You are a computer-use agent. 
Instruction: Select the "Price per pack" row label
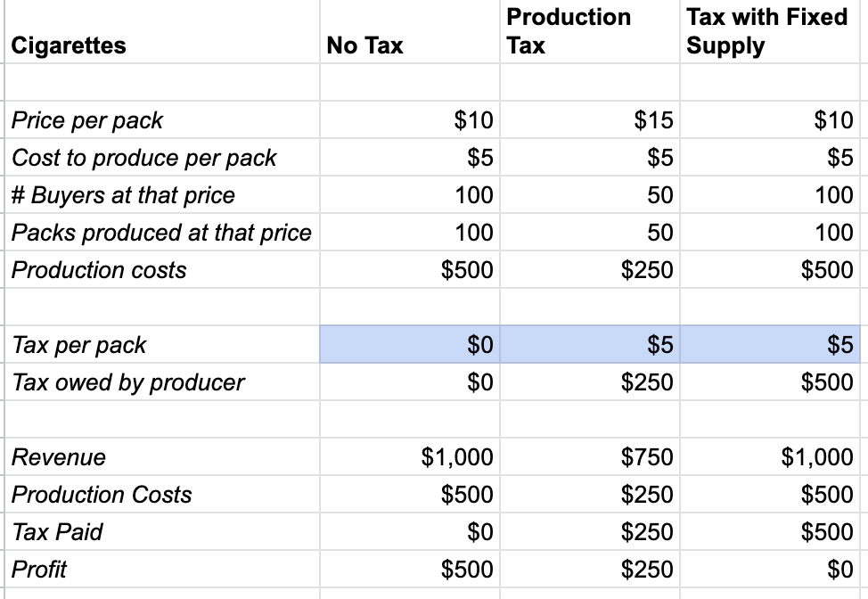click(x=162, y=119)
